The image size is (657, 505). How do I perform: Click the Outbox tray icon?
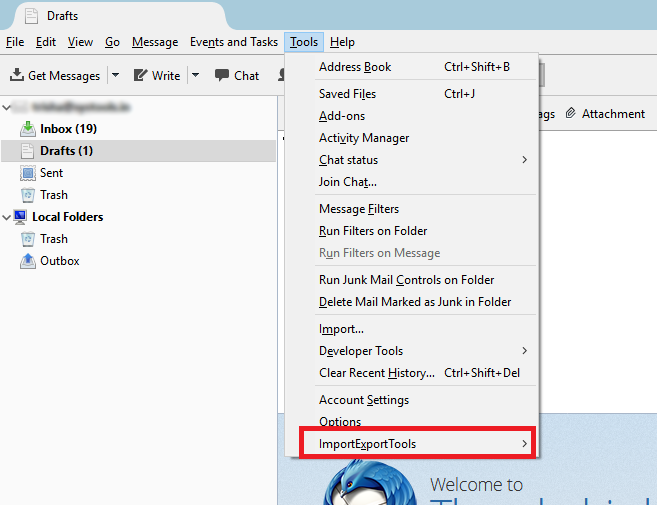click(28, 261)
